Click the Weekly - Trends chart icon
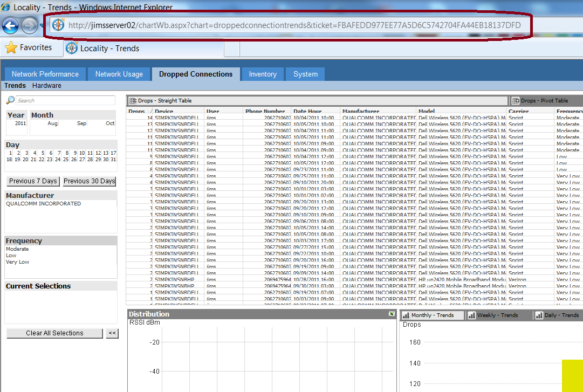Image resolution: width=583 pixels, height=392 pixels. (471, 315)
